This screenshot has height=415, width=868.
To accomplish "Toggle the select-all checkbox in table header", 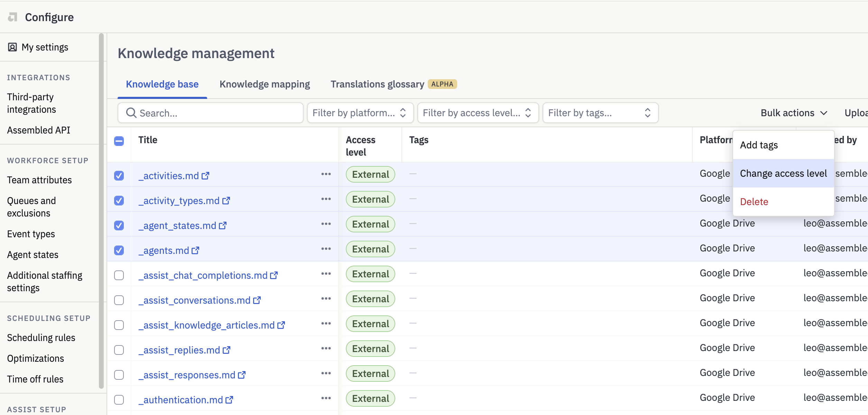I will click(x=119, y=141).
